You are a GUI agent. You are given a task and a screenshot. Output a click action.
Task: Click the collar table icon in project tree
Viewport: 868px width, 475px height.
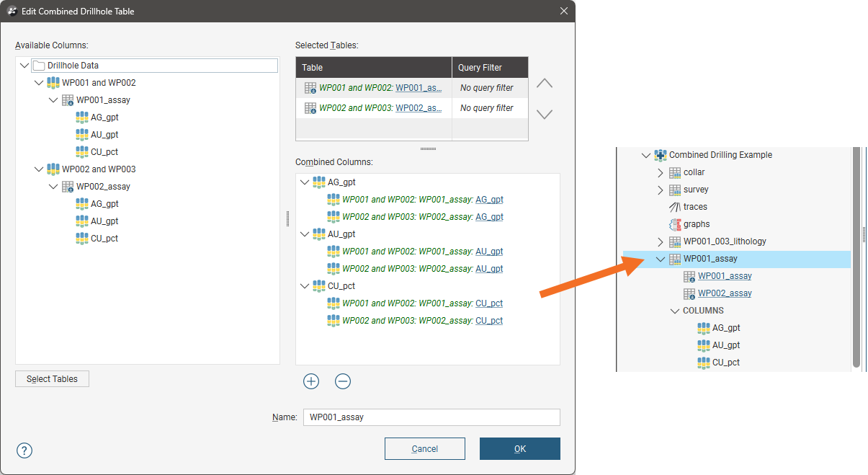click(675, 172)
